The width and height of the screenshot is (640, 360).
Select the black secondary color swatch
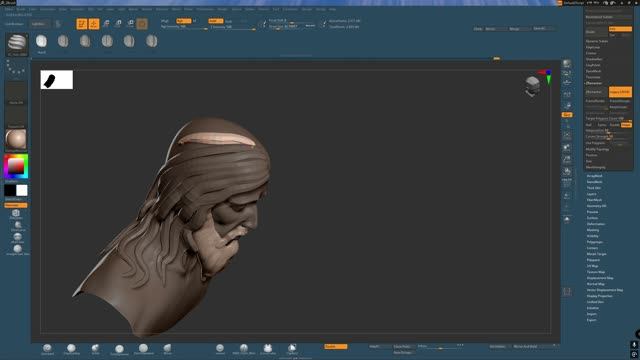tap(10, 190)
